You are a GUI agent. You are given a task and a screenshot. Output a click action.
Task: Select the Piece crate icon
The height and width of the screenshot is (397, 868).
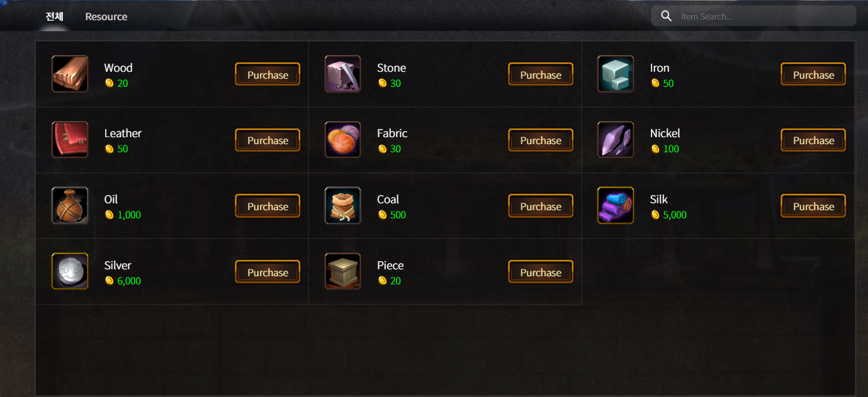pos(342,271)
